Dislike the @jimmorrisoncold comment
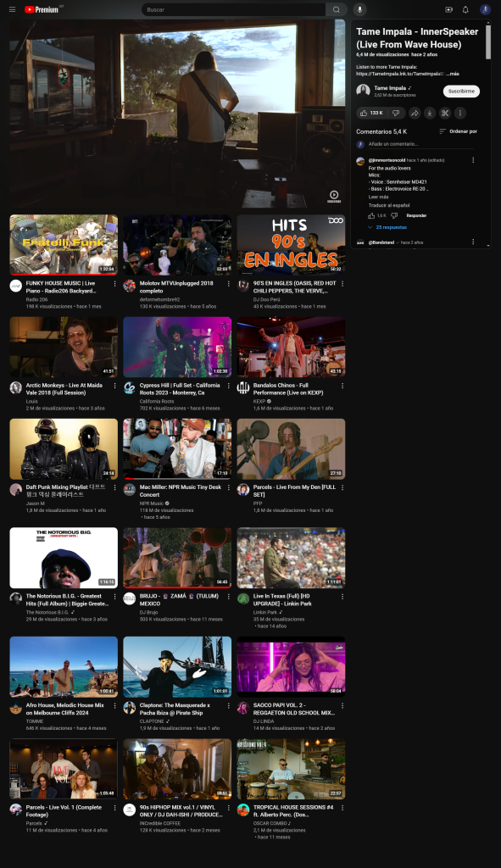The width and height of the screenshot is (501, 868). [x=395, y=215]
